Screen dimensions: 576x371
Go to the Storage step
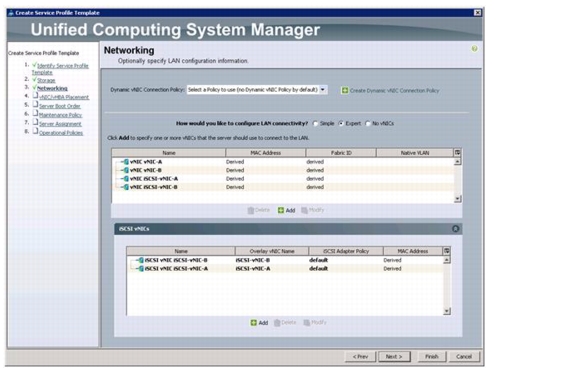pyautogui.click(x=46, y=80)
